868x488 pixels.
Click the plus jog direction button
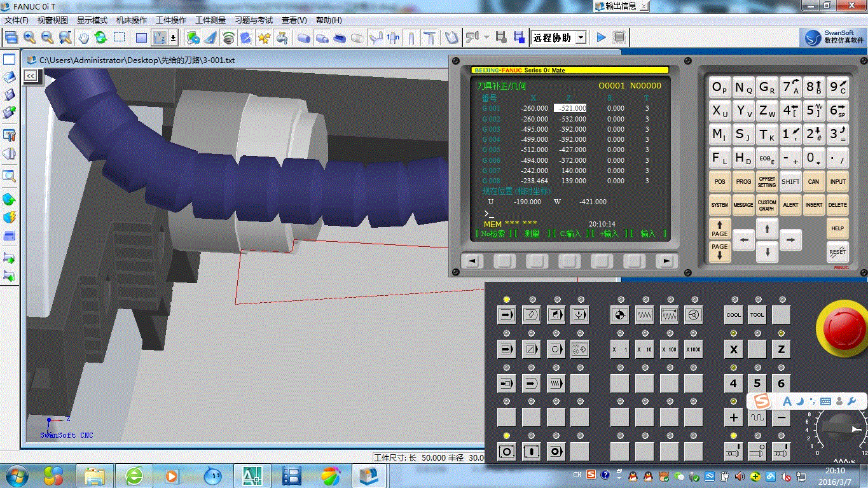(x=734, y=418)
